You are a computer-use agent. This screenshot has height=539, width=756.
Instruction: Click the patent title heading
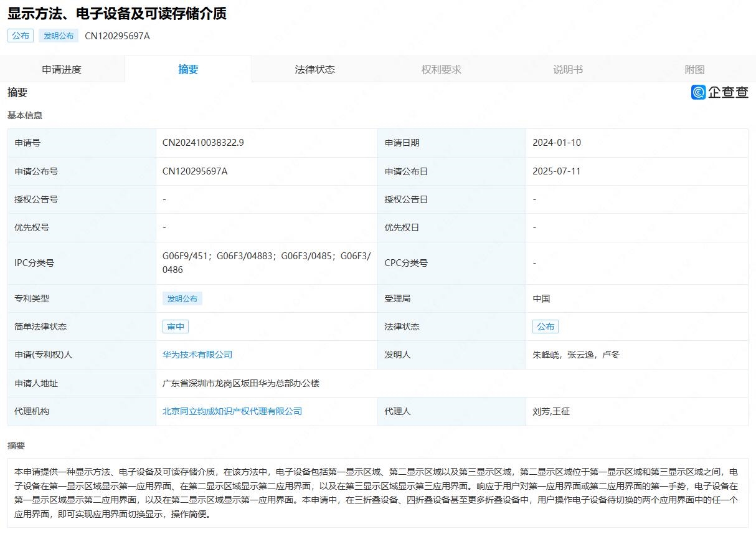[x=117, y=14]
